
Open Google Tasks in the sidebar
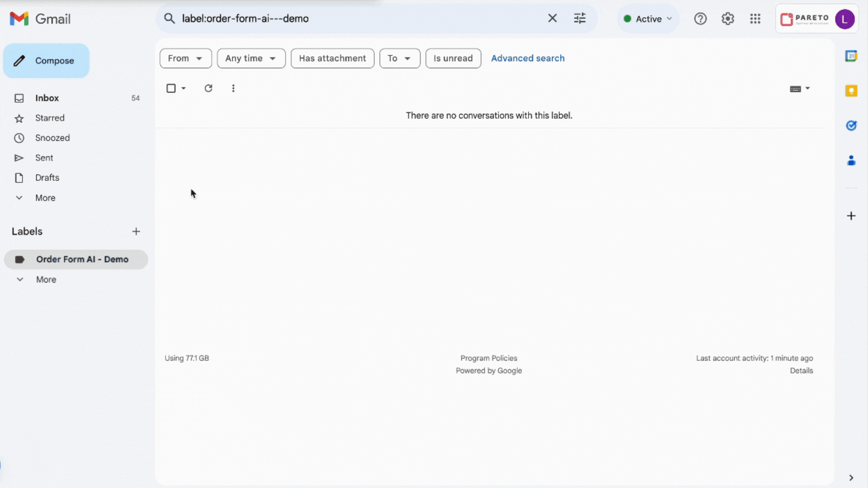852,126
